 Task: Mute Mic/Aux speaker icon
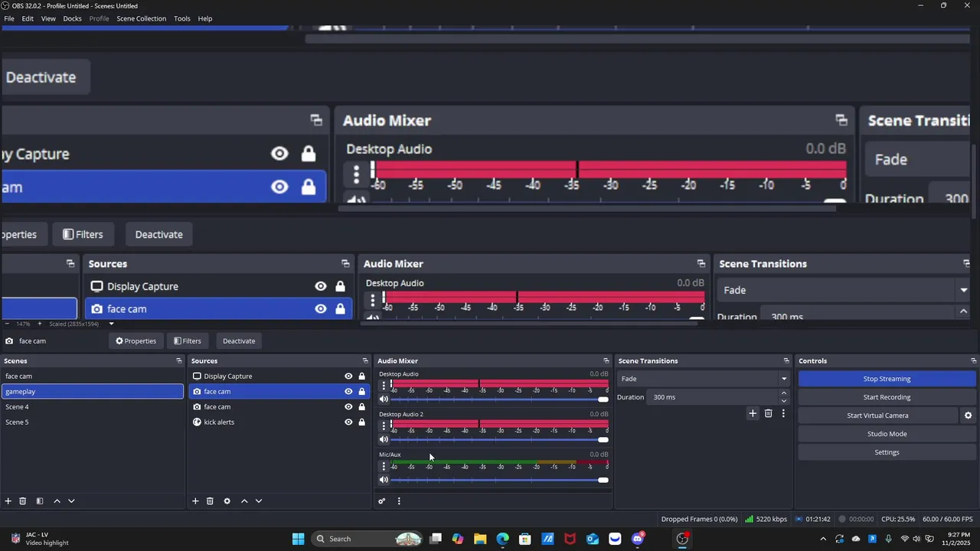(384, 480)
